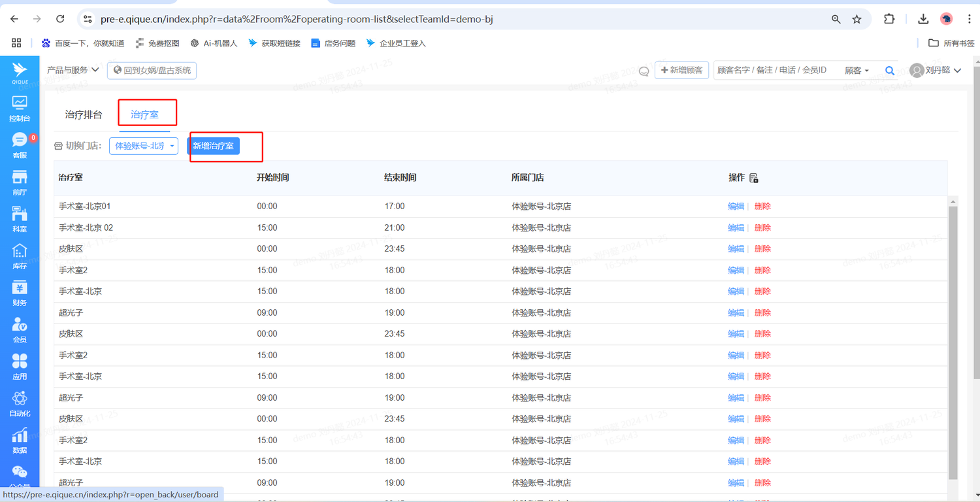Click the 新增治疗室 button

point(213,146)
